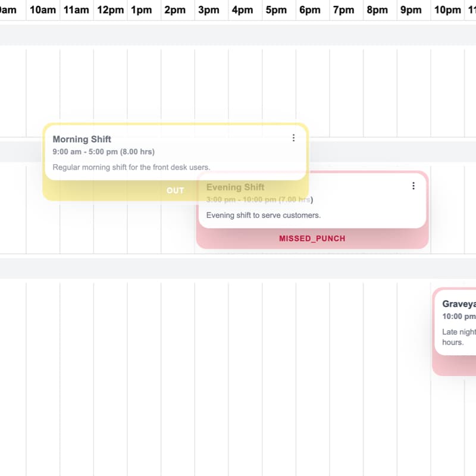Click the front desk shift description text
Viewport: 476px width, 476px height.
click(x=131, y=167)
